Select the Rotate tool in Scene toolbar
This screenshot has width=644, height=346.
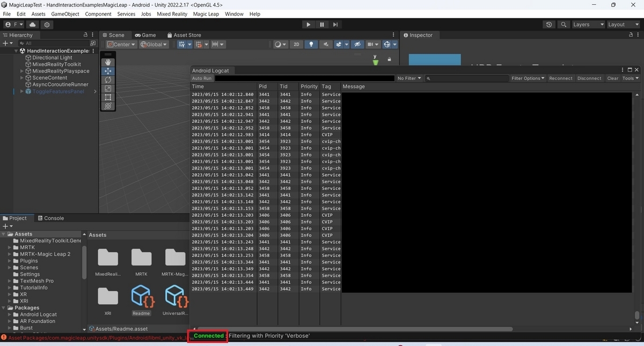coord(108,80)
